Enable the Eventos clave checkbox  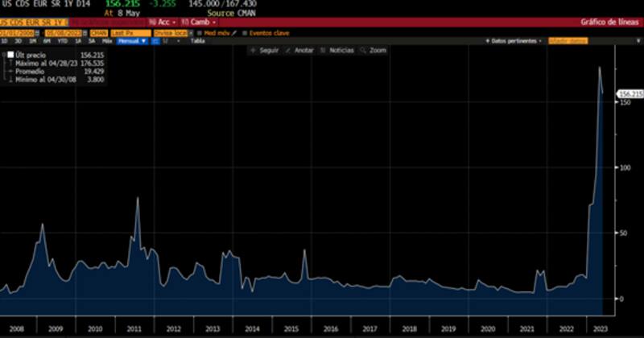coord(245,32)
